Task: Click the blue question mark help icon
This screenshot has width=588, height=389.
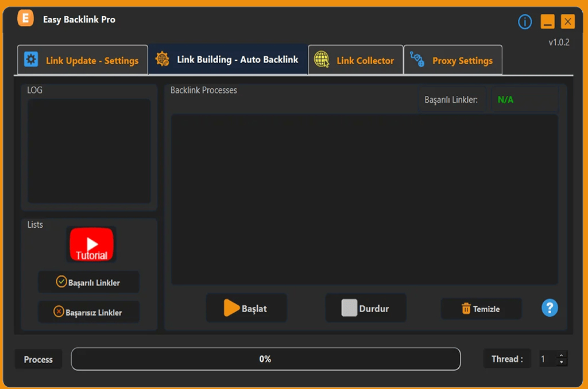Action: click(550, 308)
